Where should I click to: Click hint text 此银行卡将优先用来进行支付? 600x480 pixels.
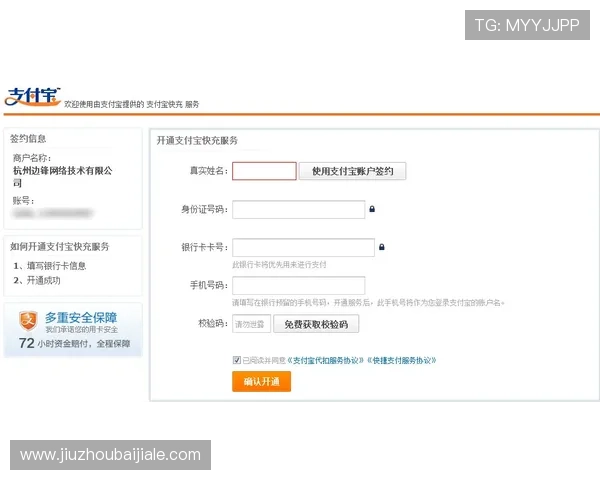[x=279, y=264]
